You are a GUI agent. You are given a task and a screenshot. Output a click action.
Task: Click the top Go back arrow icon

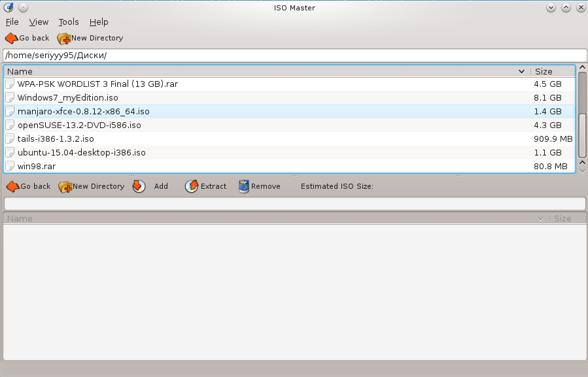(11, 39)
